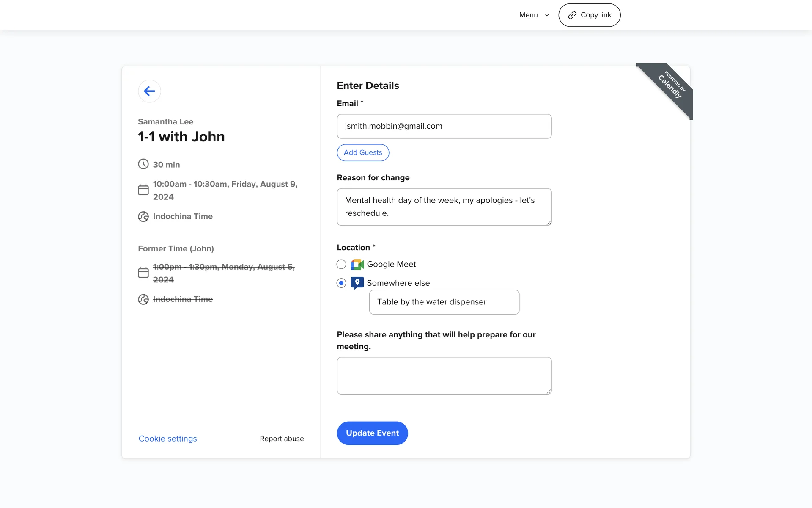Click the calendar icon next to former time

point(143,273)
